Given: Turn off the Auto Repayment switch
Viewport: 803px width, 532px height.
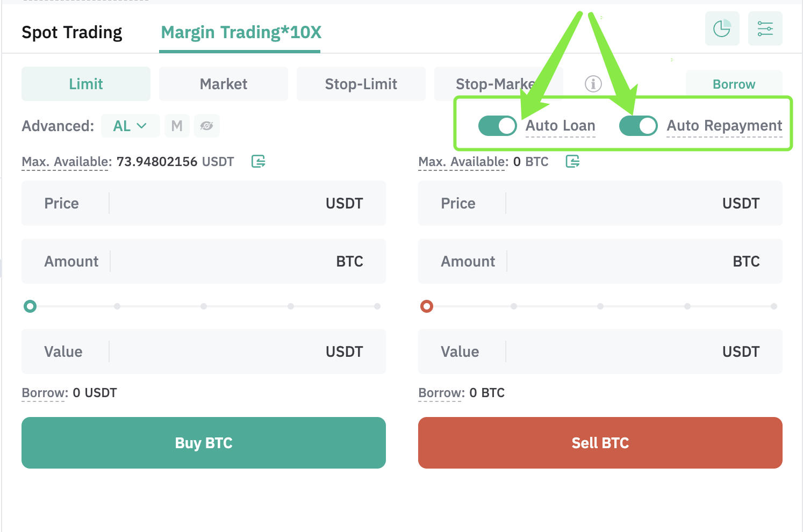Looking at the screenshot, I should coord(638,126).
